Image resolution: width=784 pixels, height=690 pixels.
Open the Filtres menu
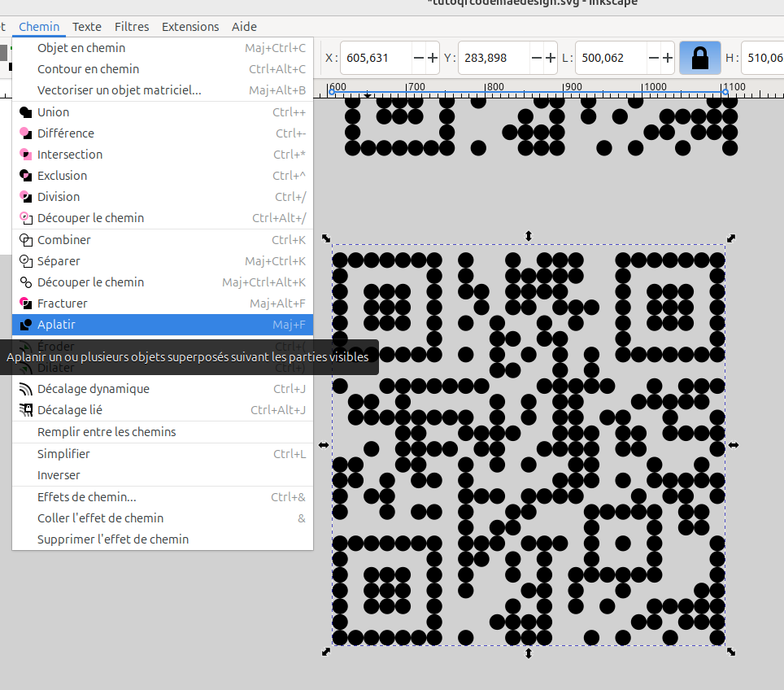[x=132, y=27]
